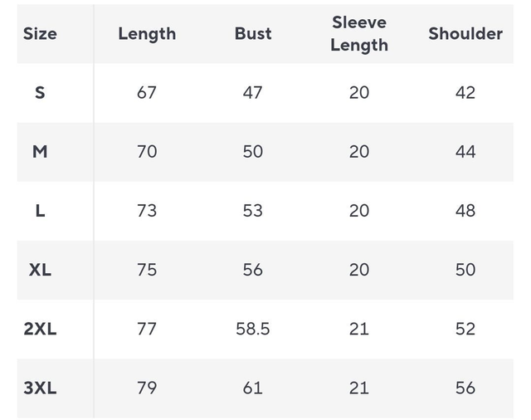Viewport: 531px width, 420px height.
Task: Select bust value 47 in S row
Action: click(253, 93)
